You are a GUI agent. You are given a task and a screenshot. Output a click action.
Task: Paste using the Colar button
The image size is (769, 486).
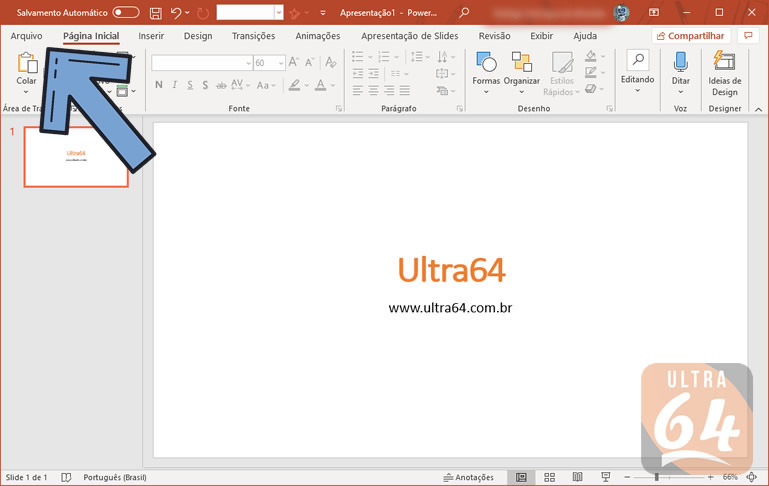(x=26, y=68)
